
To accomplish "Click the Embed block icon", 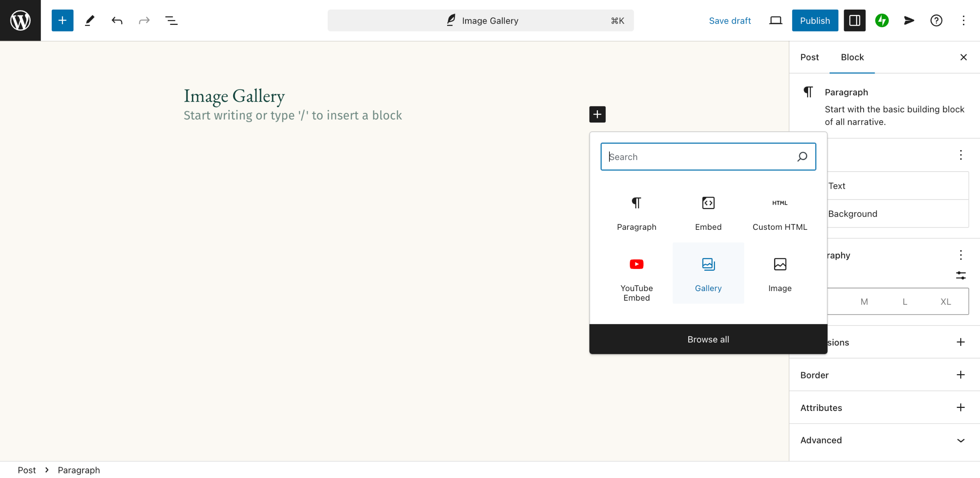I will coord(708,203).
